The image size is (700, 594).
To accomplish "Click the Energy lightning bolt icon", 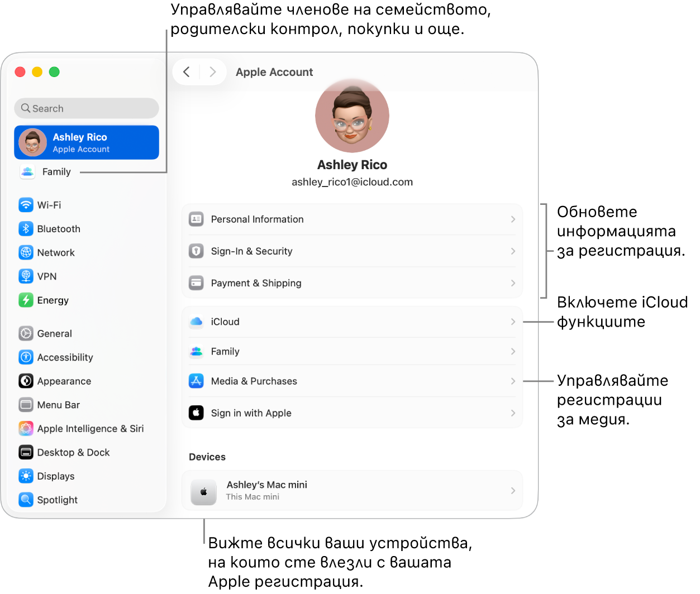I will click(x=26, y=300).
